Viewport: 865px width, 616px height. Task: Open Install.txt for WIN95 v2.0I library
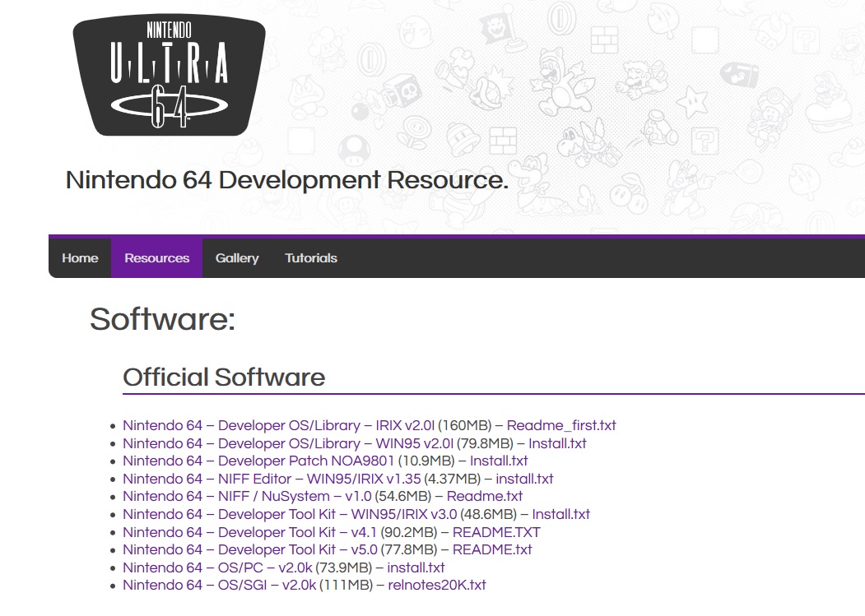coord(557,443)
